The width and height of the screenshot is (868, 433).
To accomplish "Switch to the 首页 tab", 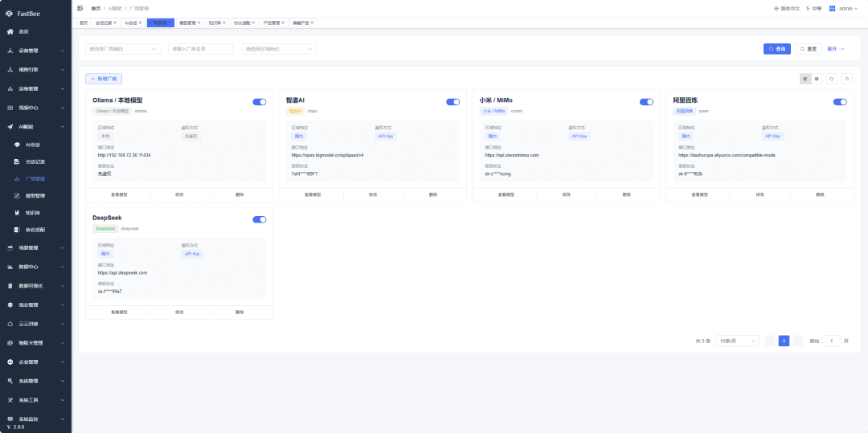I will pos(84,22).
